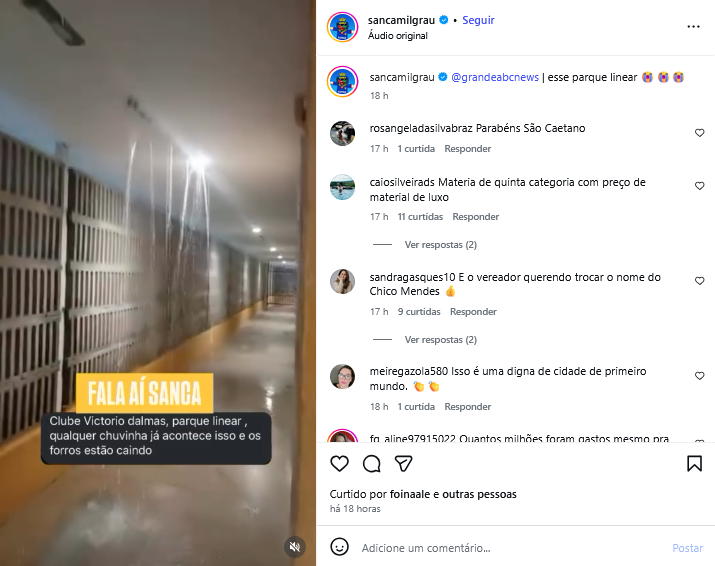Open meiregazola580's profile picture
This screenshot has height=566, width=715.
pos(342,376)
